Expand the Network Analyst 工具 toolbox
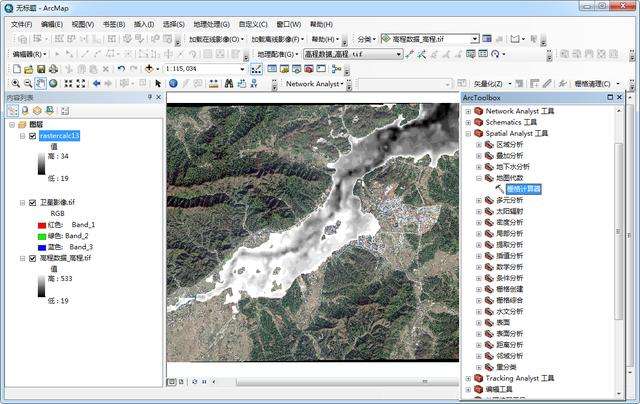The height and width of the screenshot is (404, 640). tap(468, 111)
